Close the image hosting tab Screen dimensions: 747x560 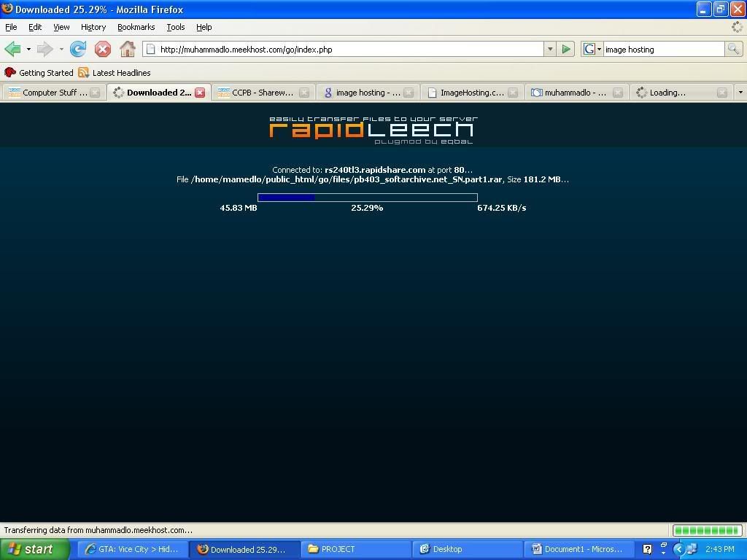(409, 93)
